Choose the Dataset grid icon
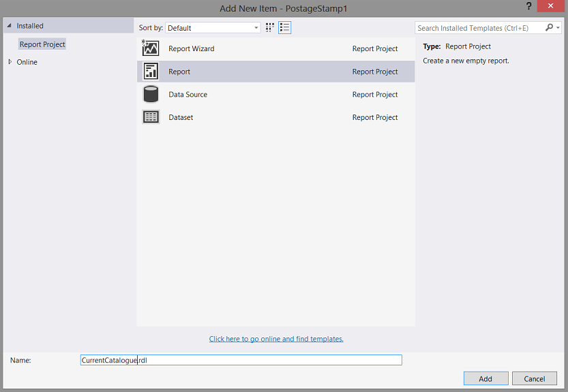The height and width of the screenshot is (392, 568). tap(150, 117)
